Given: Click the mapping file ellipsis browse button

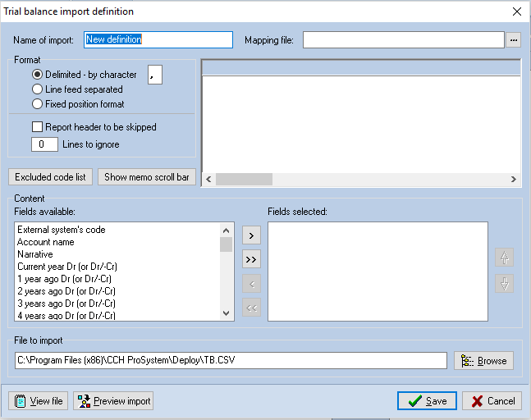Looking at the screenshot, I should tap(514, 40).
